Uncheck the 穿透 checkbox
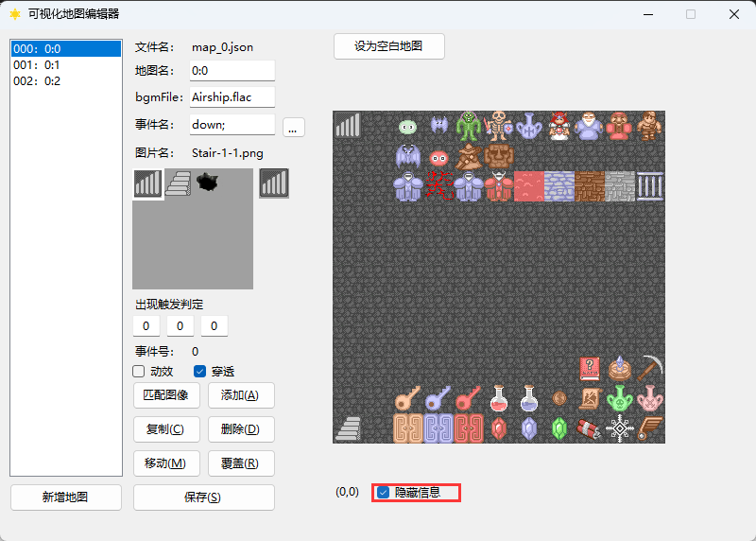Viewport: 756px width, 541px height. click(x=199, y=372)
